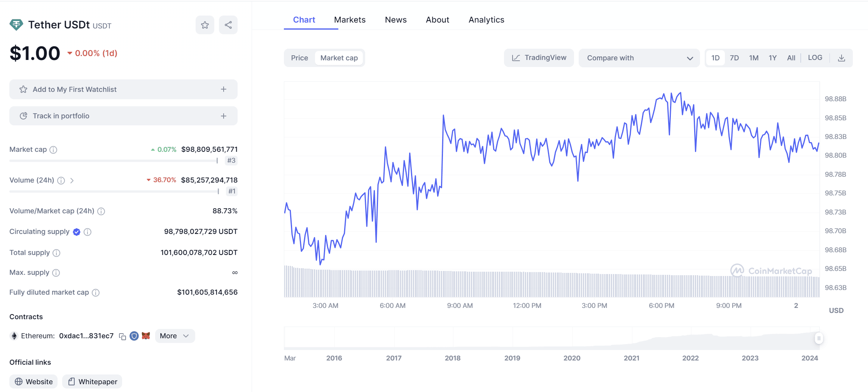Switch to the Analytics tab
Image resolution: width=868 pixels, height=392 pixels.
tap(486, 20)
